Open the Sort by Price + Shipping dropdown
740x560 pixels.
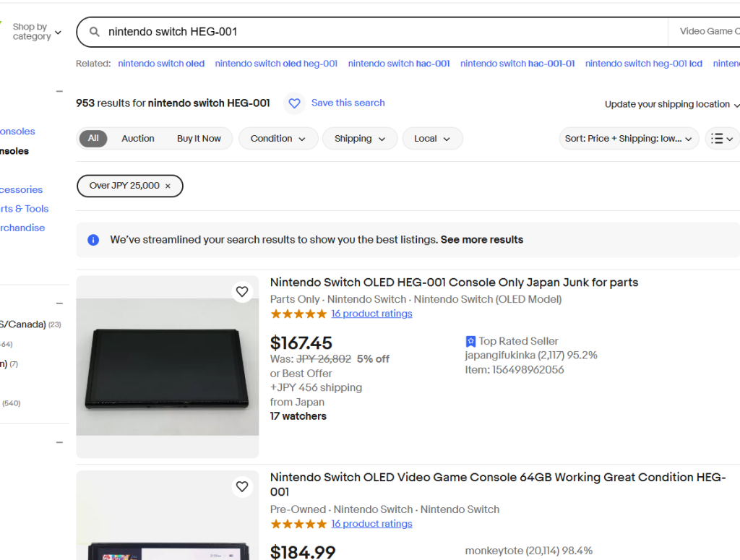(629, 139)
